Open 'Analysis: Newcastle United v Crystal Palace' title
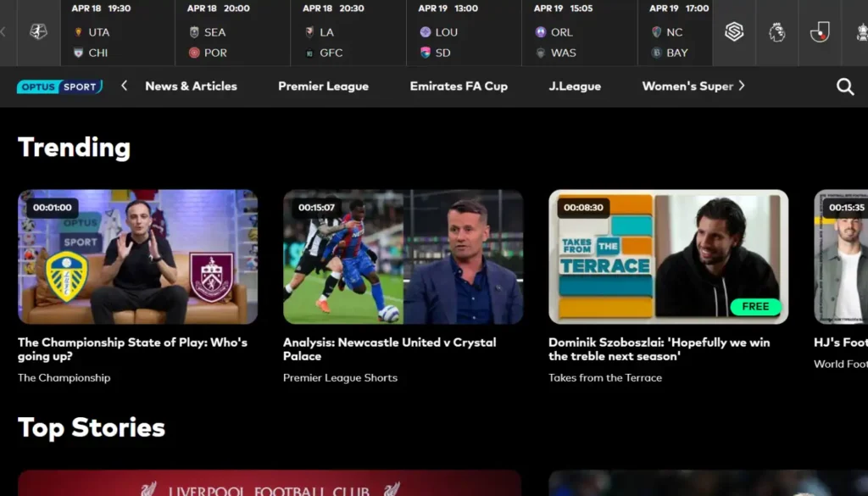This screenshot has width=868, height=496. 390,349
